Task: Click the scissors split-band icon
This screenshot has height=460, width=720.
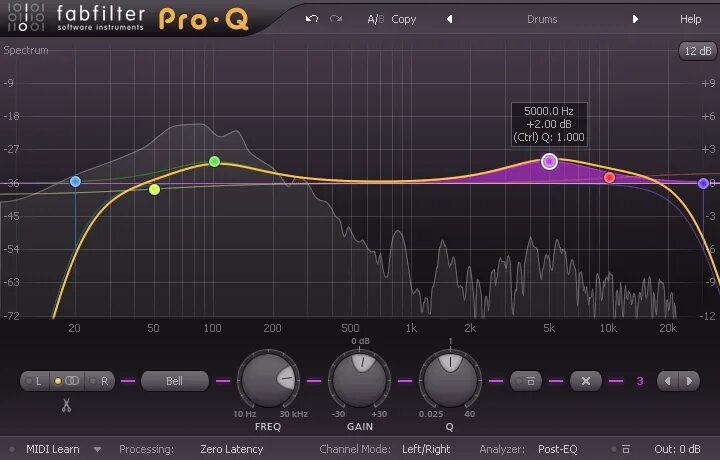Action: (67, 405)
